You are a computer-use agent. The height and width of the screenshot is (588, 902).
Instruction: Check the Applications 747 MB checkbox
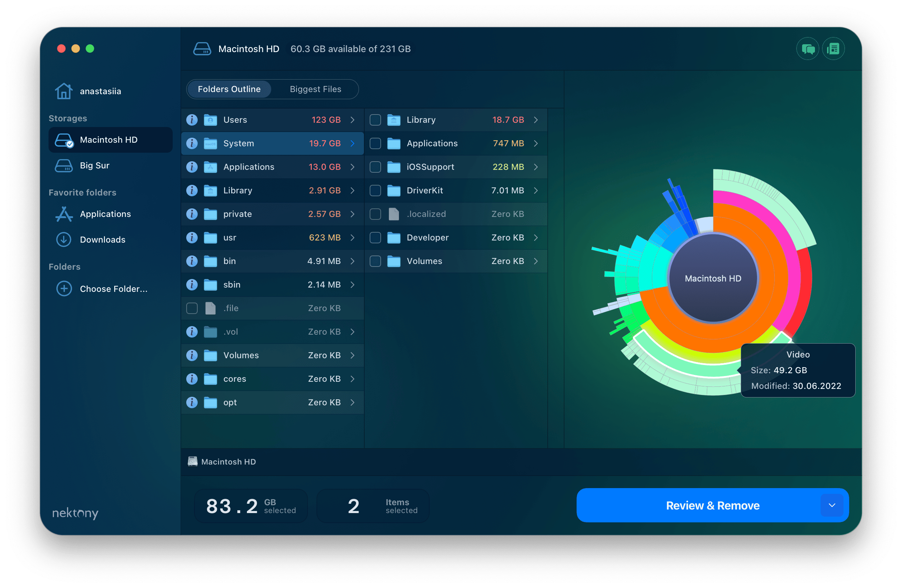coord(375,143)
